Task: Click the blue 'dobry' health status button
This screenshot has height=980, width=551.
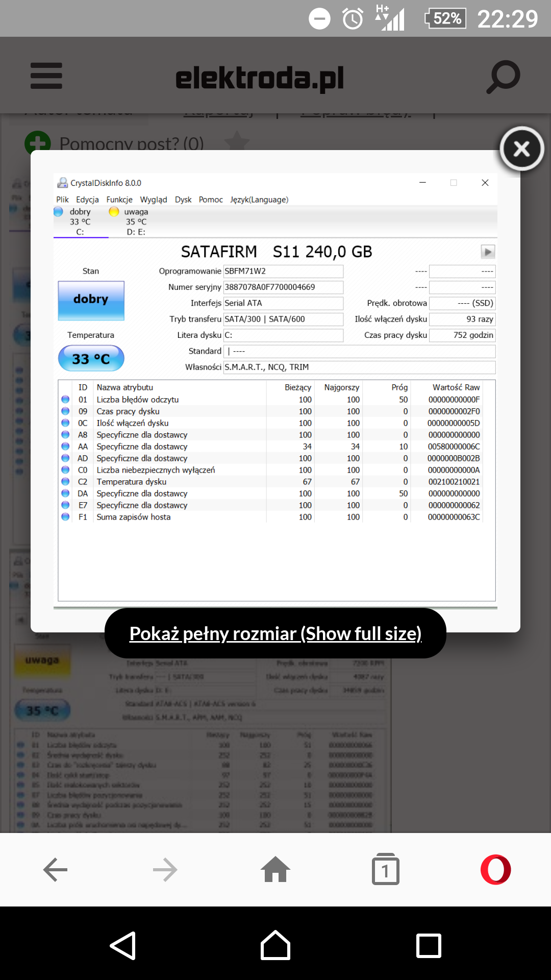Action: 91,301
